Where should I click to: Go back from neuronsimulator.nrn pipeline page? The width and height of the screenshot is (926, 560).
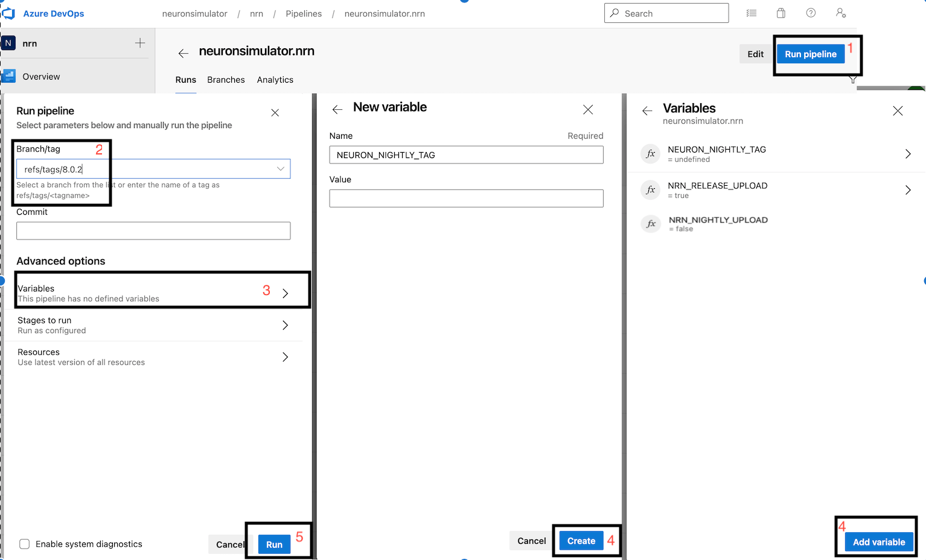184,54
